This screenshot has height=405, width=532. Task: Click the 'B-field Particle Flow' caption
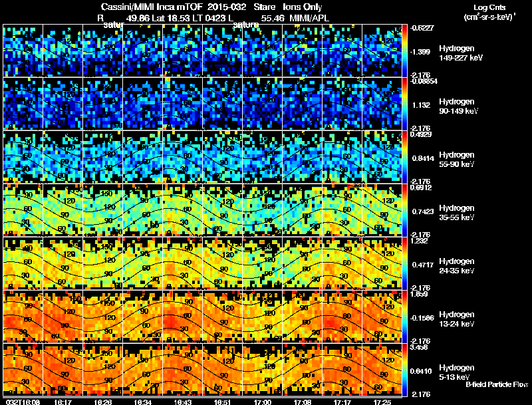497,384
